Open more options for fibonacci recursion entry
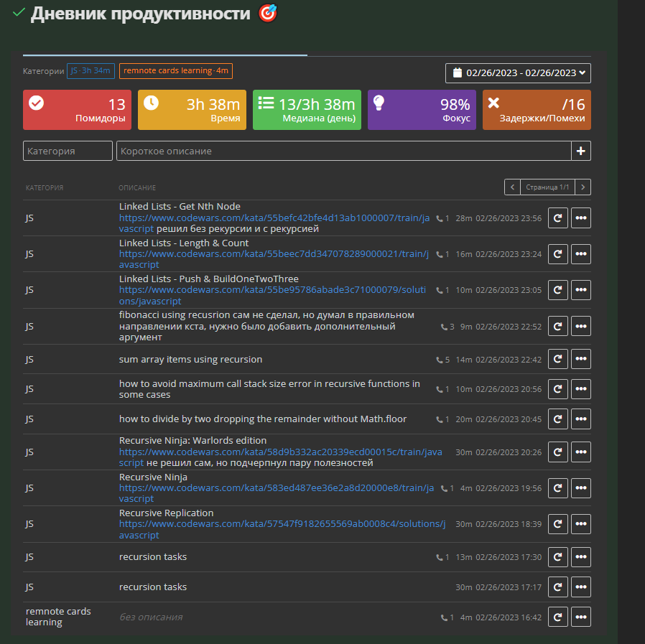645x644 pixels. tap(581, 327)
